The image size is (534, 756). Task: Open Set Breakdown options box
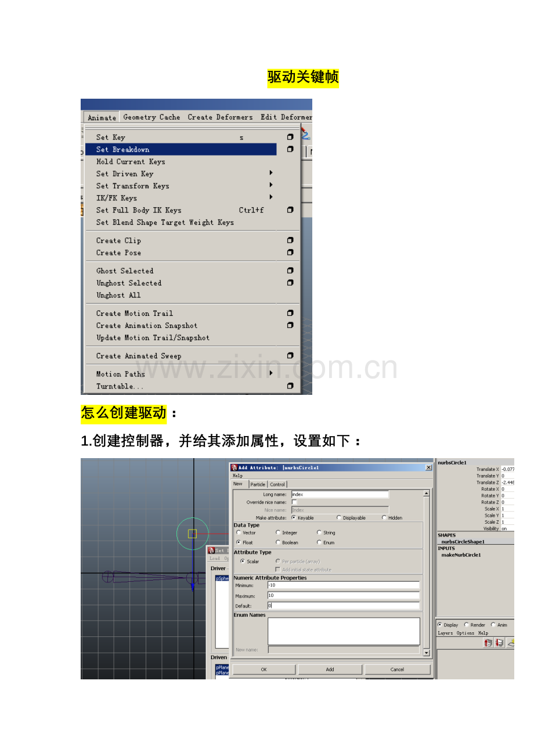pos(290,149)
